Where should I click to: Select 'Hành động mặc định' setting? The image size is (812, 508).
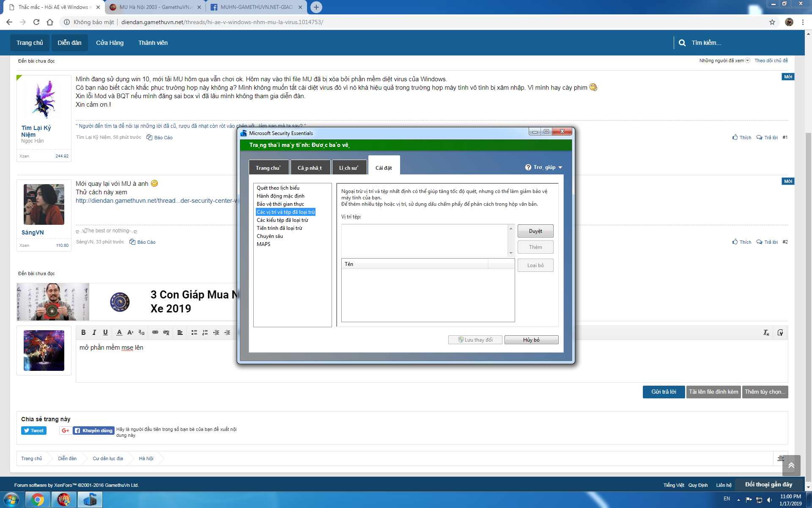[x=280, y=196]
